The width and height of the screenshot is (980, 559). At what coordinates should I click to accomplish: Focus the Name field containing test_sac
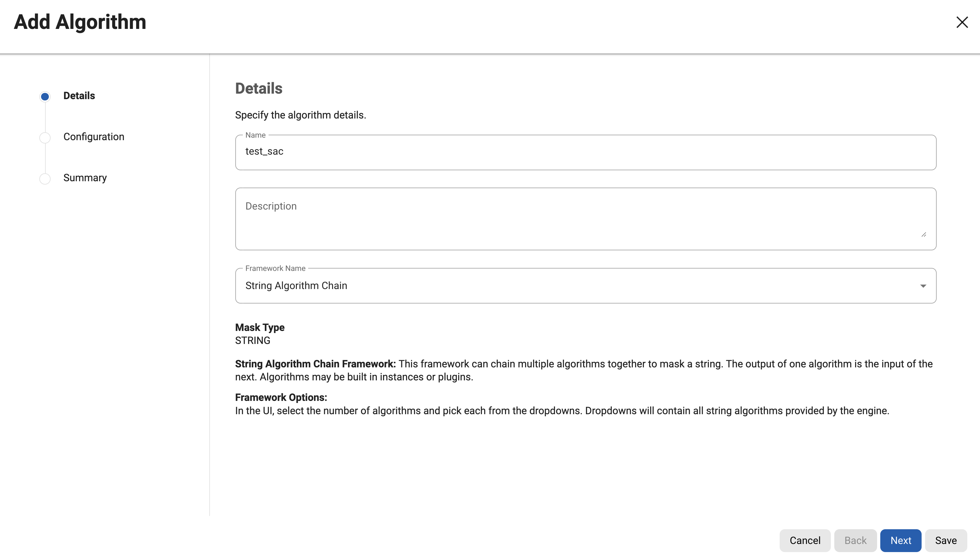585,152
